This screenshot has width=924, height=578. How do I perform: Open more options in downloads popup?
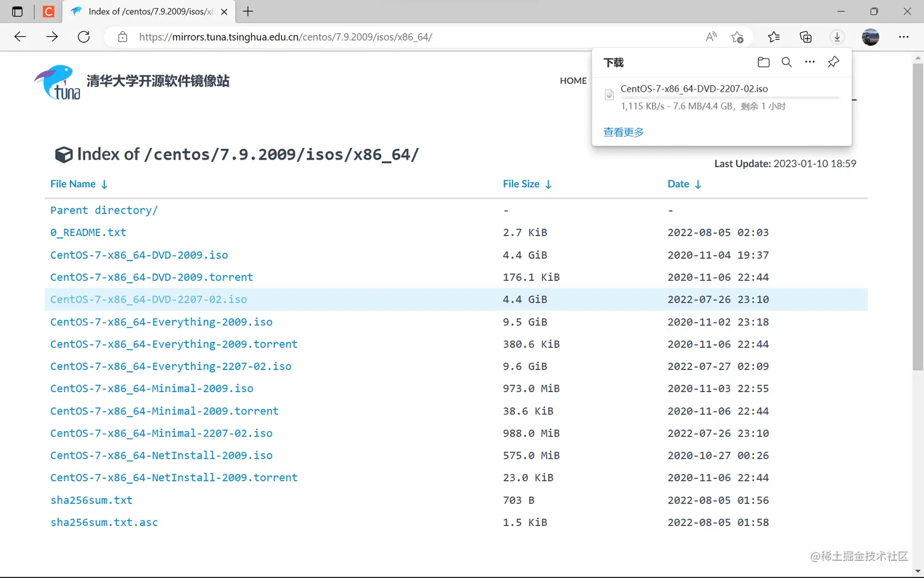[810, 62]
